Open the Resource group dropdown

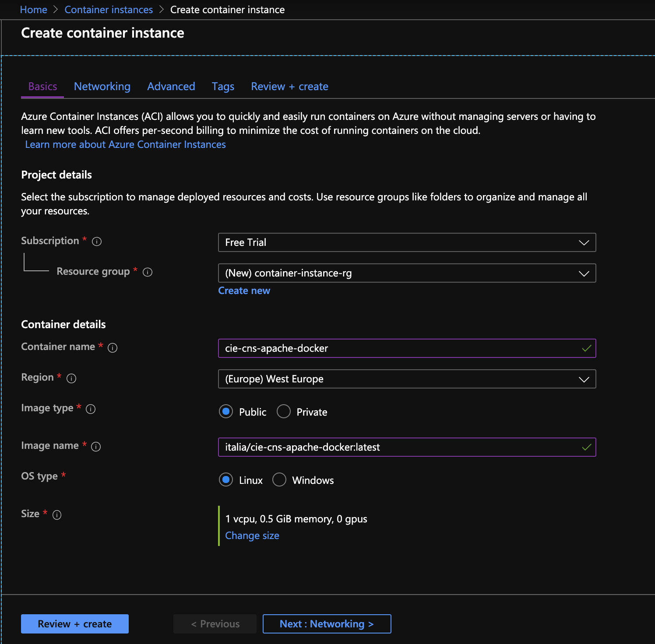[x=407, y=273]
